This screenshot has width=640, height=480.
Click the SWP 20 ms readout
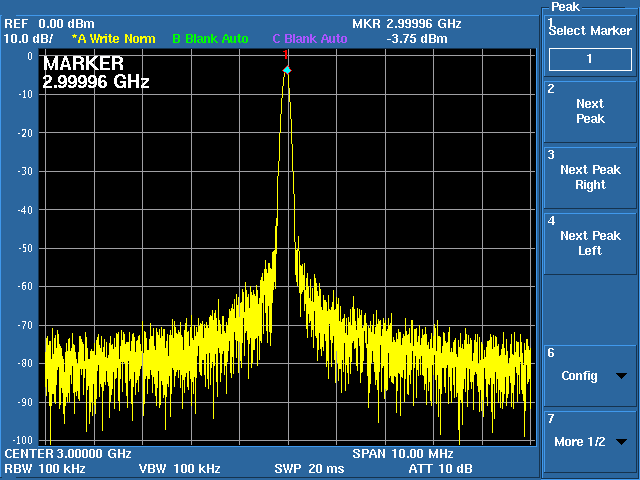click(309, 469)
